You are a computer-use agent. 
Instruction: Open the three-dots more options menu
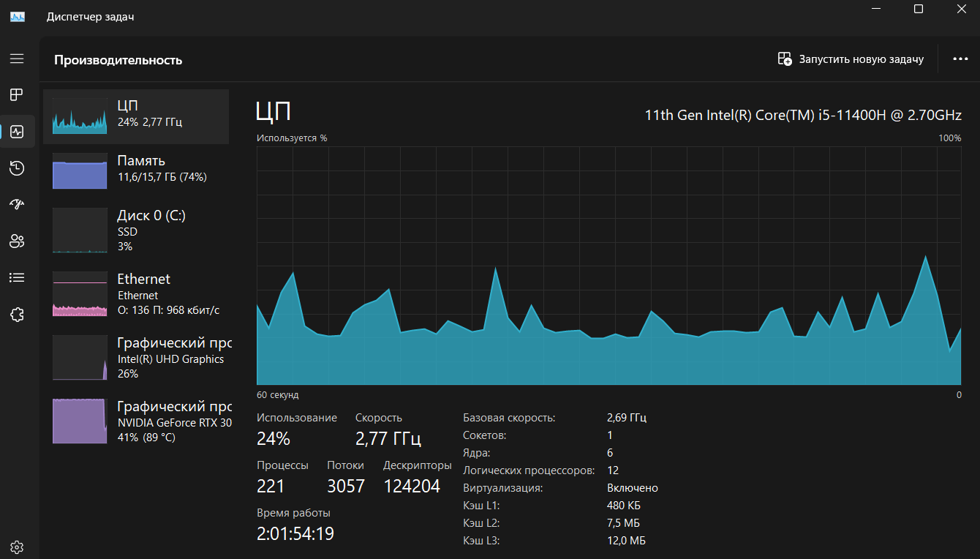click(960, 59)
